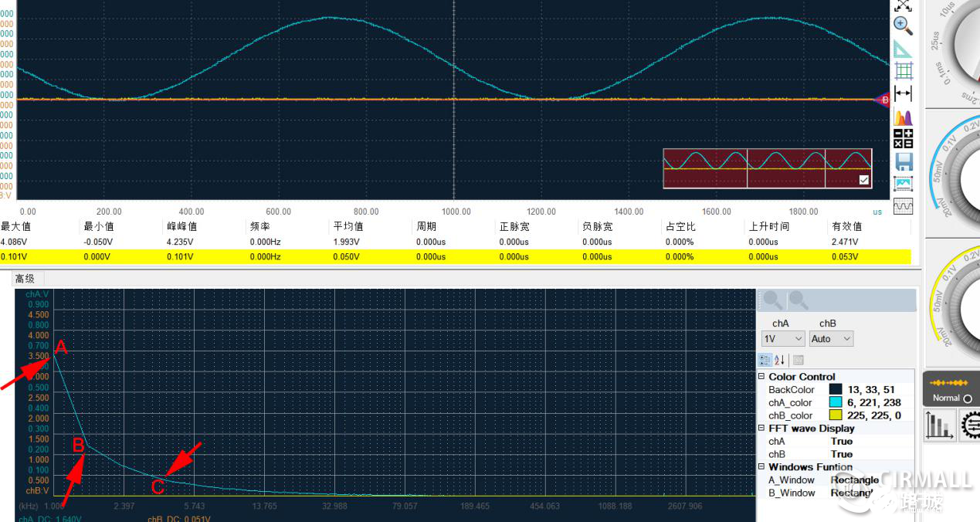
Task: Select the A_Window Rectangle row
Action: point(836,480)
